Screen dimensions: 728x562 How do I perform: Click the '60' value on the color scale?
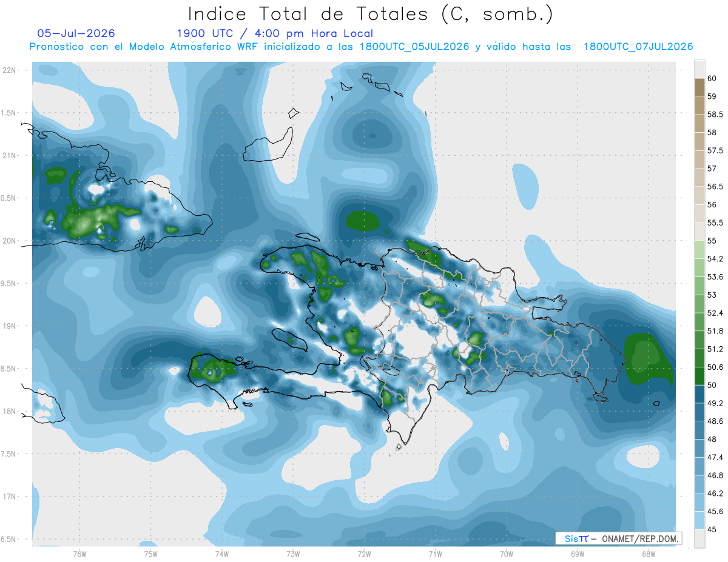point(712,78)
